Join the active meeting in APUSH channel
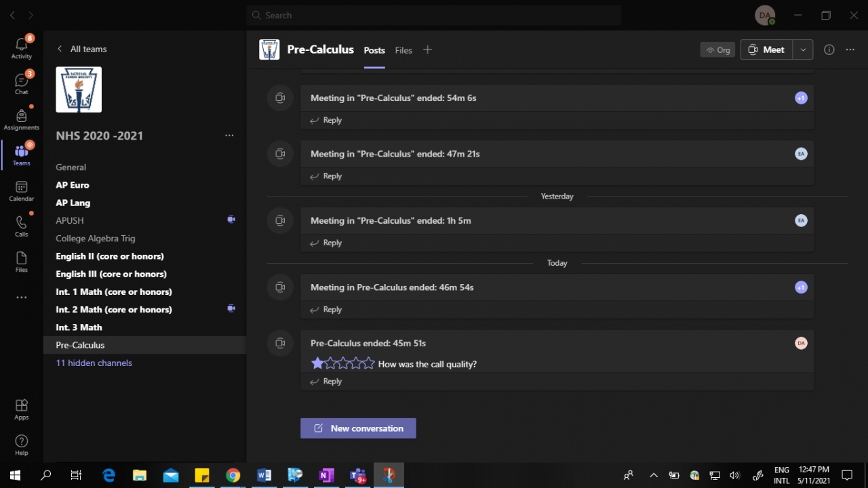This screenshot has height=488, width=868. tap(231, 220)
